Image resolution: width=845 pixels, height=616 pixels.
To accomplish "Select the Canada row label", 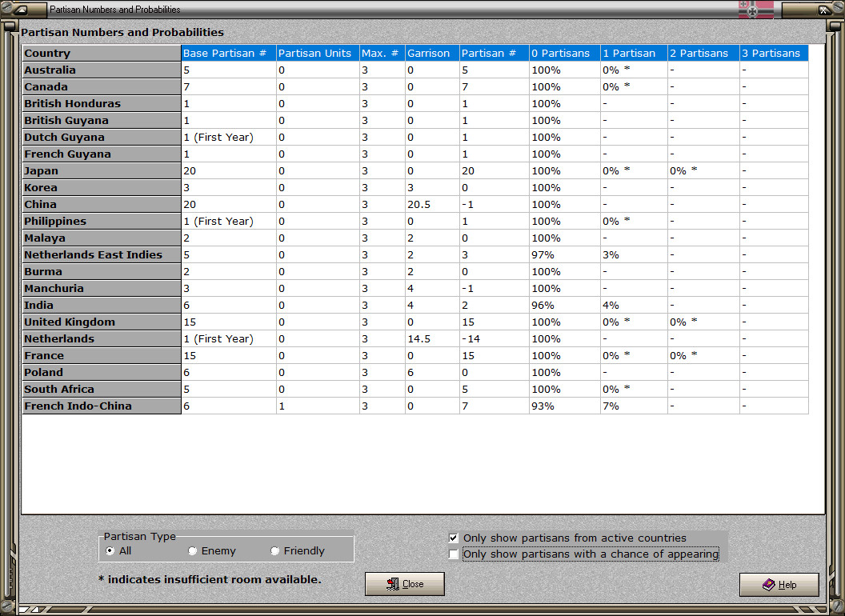I will (102, 86).
